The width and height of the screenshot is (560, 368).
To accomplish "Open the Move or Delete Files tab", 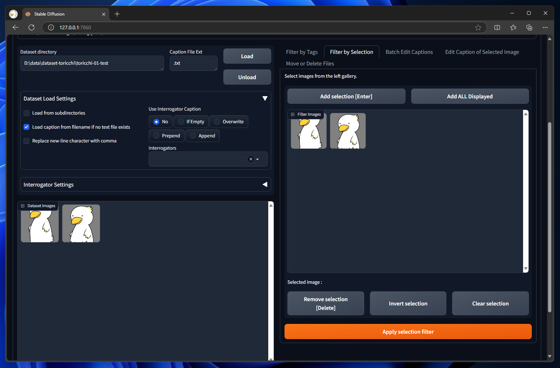I will (x=310, y=64).
